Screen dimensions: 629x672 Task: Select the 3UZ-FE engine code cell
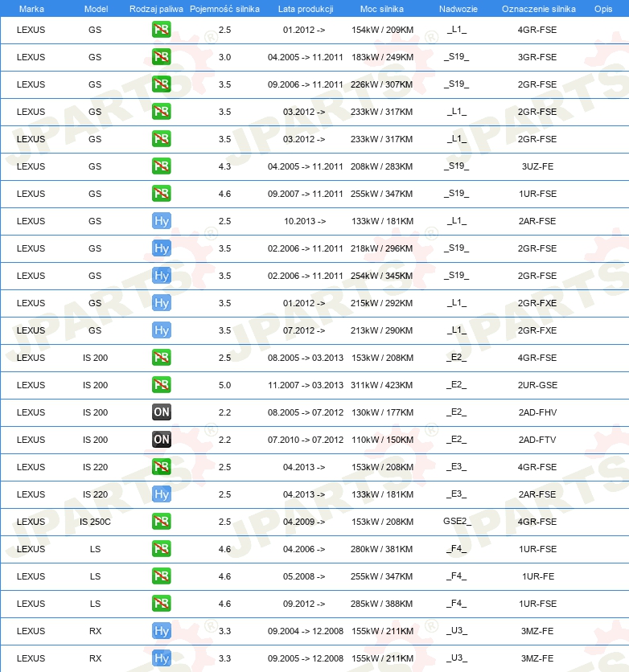(537, 166)
